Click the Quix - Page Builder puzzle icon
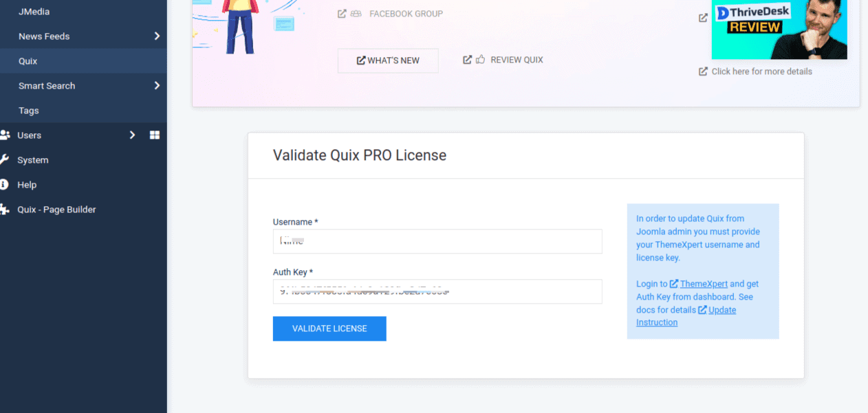The width and height of the screenshot is (868, 413). [x=5, y=210]
